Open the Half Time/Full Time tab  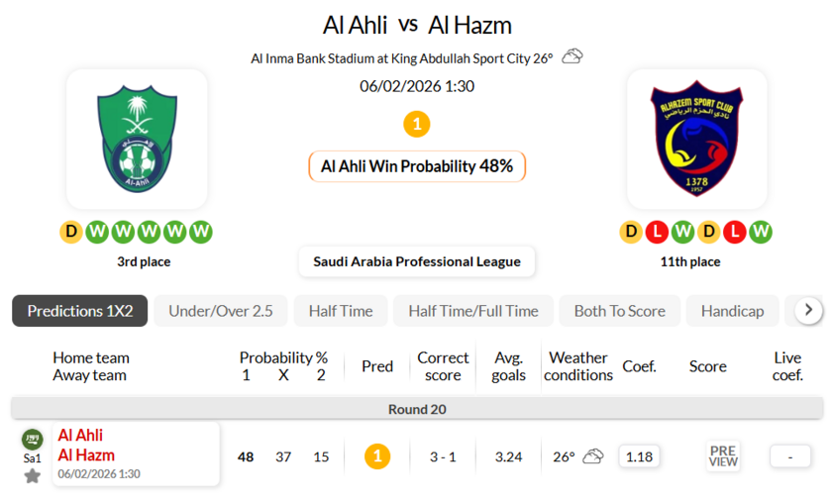point(473,311)
